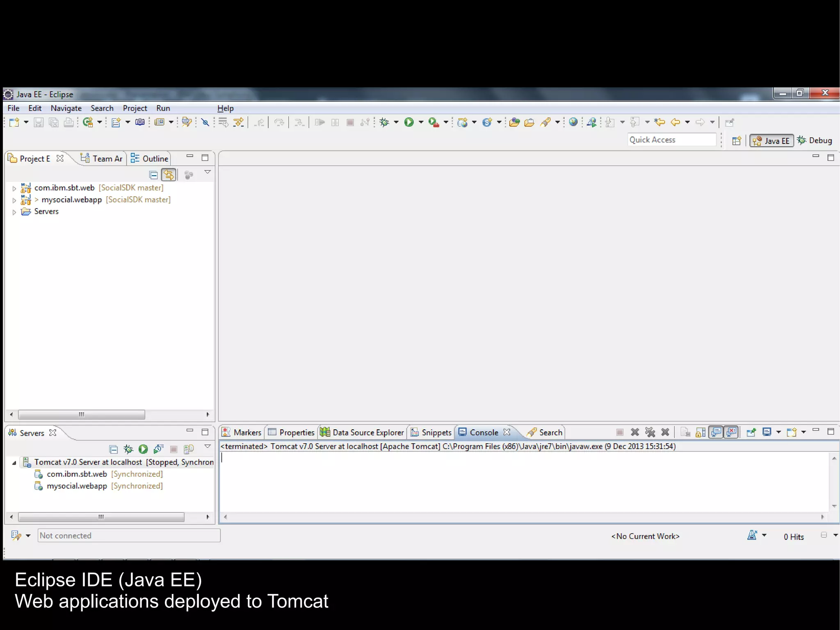The image size is (840, 630).
Task: Switch to the Outline tab
Action: click(x=149, y=159)
